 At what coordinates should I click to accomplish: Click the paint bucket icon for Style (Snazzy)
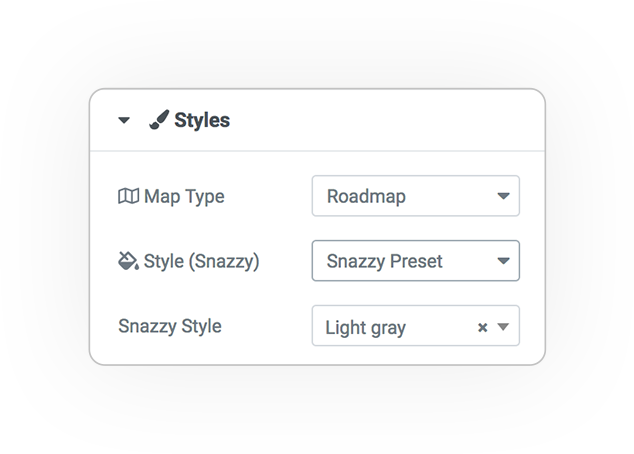pyautogui.click(x=128, y=261)
